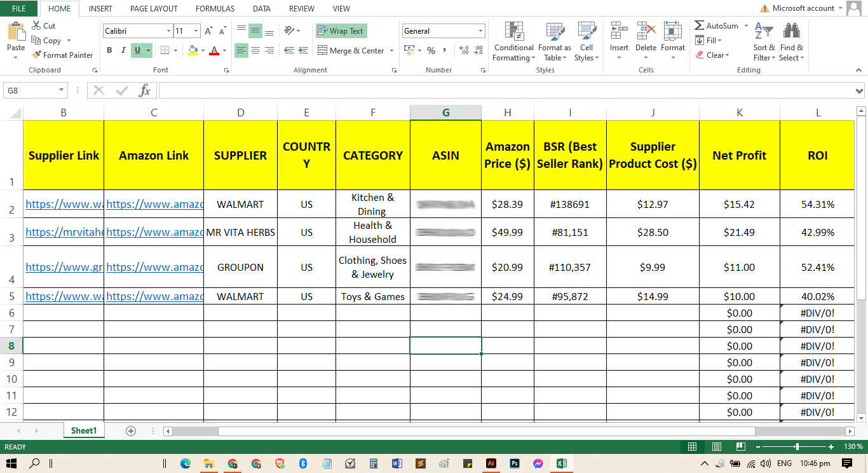This screenshot has width=868, height=473.
Task: Open the Format as Table gallery
Action: [x=555, y=42]
